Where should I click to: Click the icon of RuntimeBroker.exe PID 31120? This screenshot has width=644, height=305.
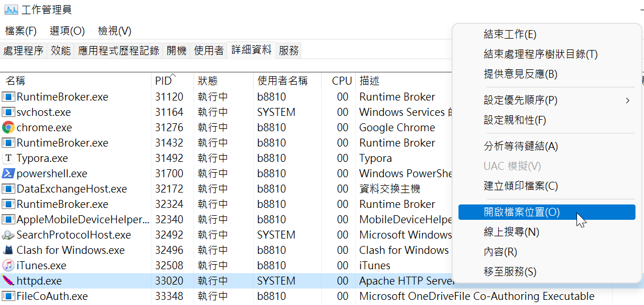8,97
